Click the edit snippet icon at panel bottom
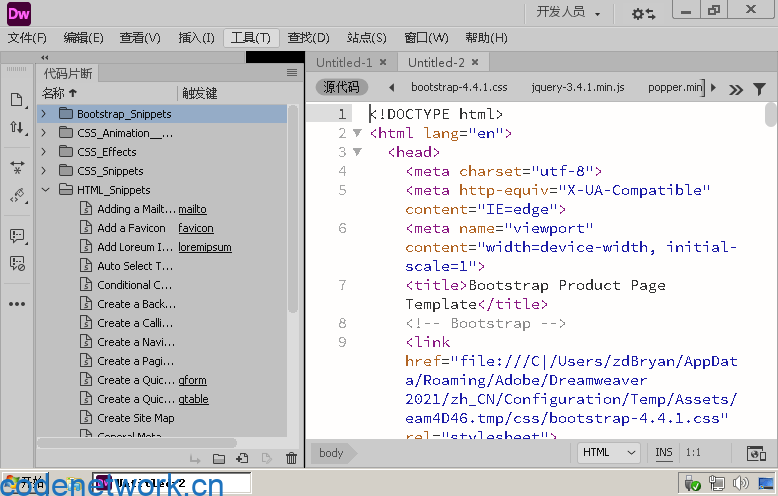The width and height of the screenshot is (778, 496). (x=266, y=458)
